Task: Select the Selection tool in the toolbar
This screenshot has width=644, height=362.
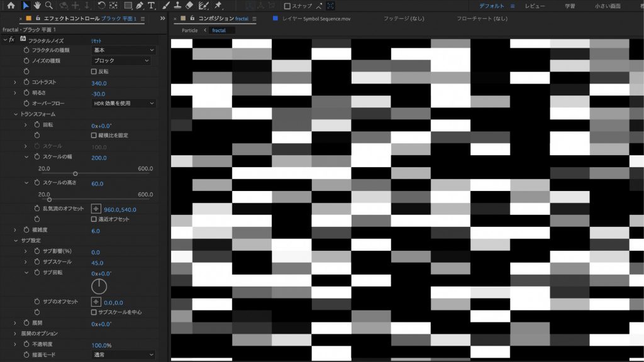Action: 25,6
